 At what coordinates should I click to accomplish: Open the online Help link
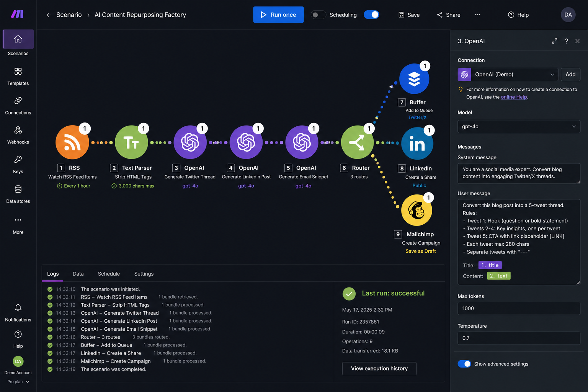[x=514, y=97]
